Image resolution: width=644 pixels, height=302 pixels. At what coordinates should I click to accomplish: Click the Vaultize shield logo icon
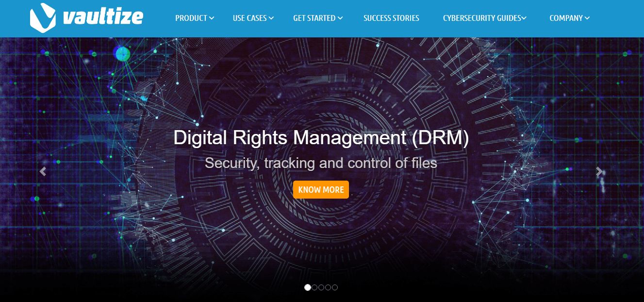tap(43, 18)
